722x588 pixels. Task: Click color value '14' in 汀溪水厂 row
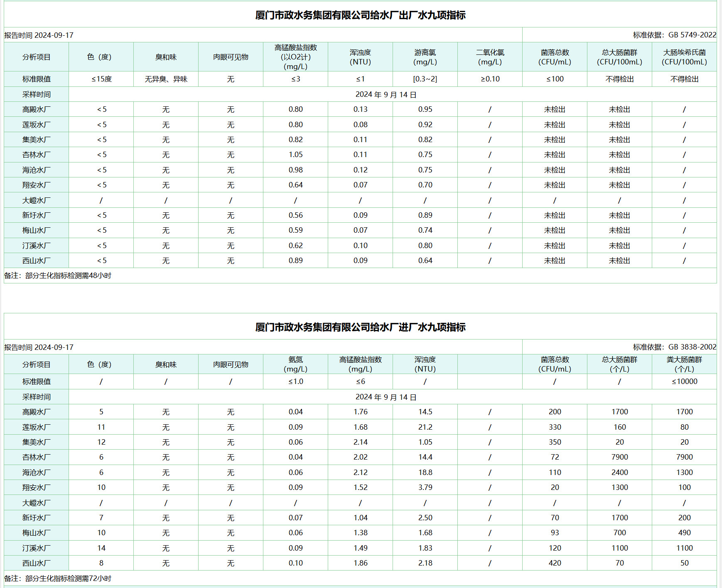click(101, 548)
